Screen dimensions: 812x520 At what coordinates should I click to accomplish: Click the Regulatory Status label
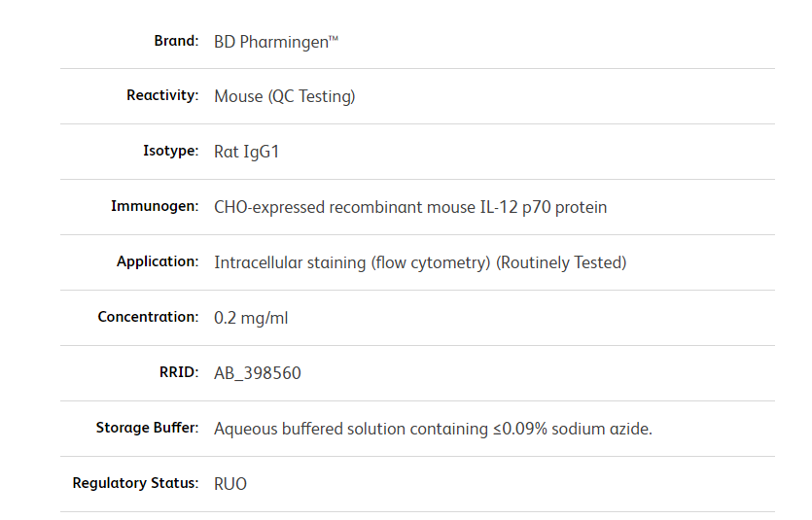(x=136, y=483)
